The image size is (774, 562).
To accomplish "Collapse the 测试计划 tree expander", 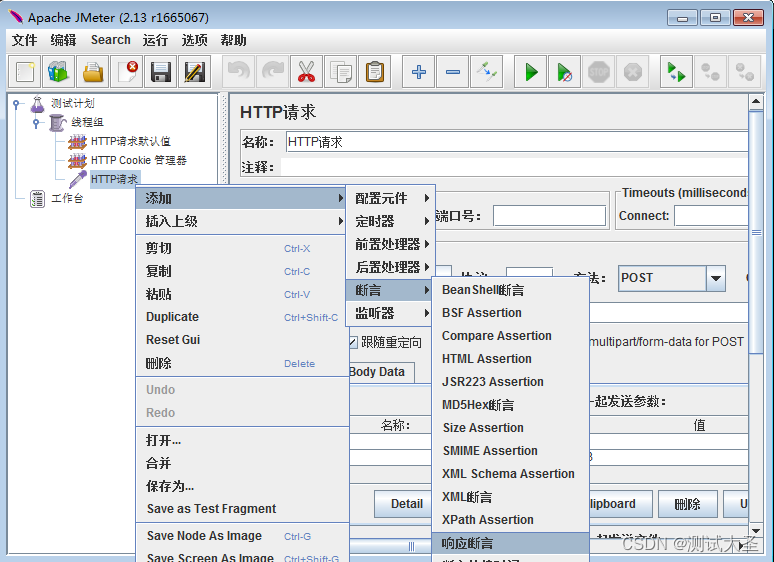I will [17, 104].
